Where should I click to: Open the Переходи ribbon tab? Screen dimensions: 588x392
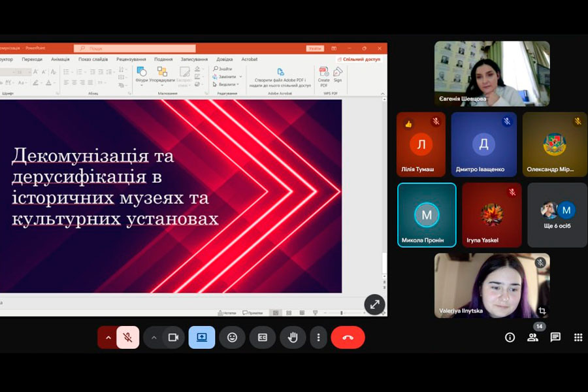pos(32,59)
